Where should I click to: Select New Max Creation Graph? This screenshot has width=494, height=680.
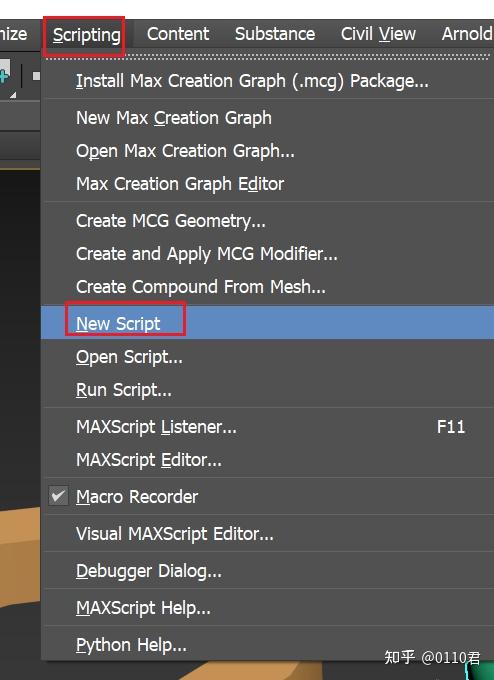268,118
